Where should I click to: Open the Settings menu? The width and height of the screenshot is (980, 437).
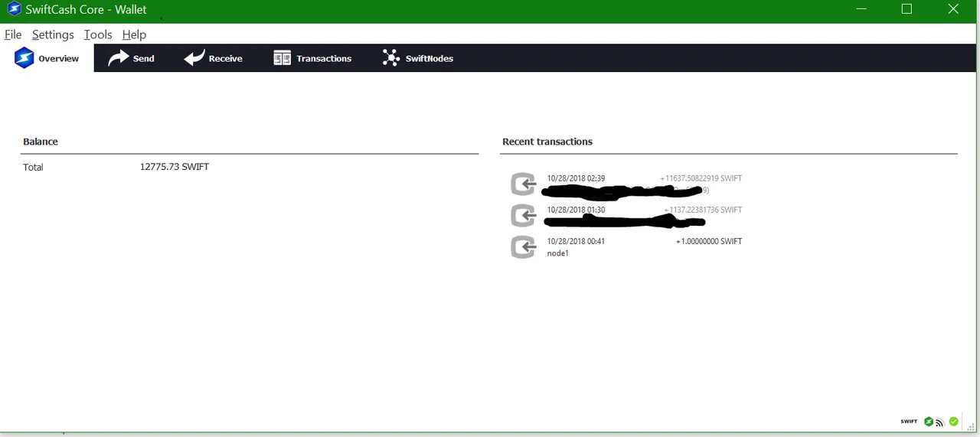coord(53,34)
